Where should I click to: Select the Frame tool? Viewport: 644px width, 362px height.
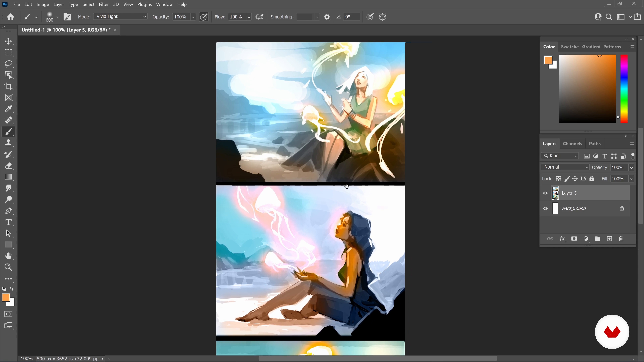pos(9,98)
